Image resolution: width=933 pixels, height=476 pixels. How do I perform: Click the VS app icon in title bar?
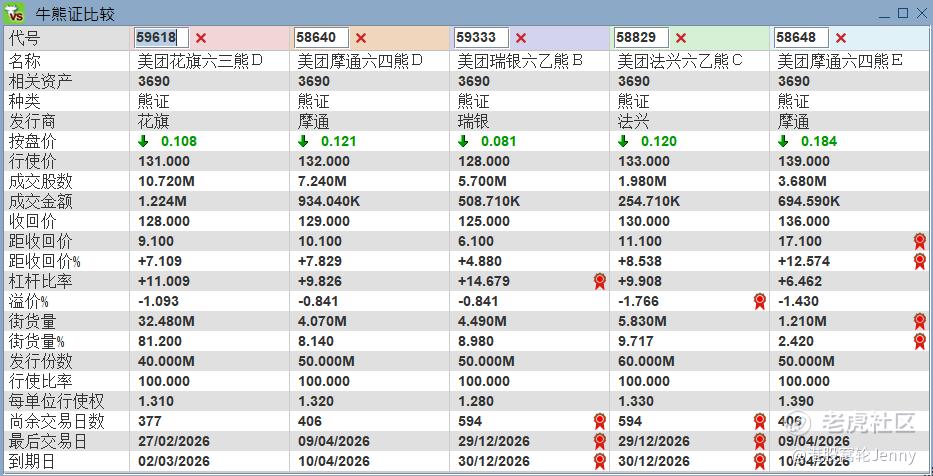pyautogui.click(x=13, y=12)
